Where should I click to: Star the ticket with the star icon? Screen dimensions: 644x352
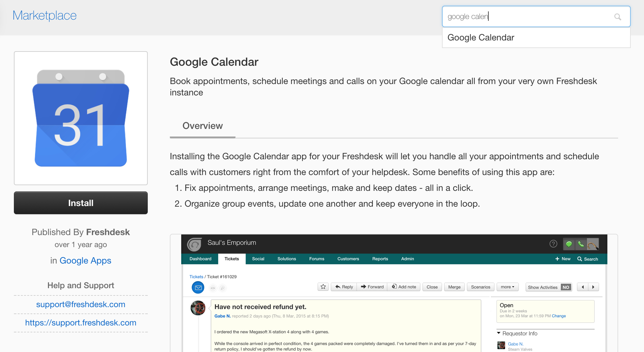coord(323,287)
